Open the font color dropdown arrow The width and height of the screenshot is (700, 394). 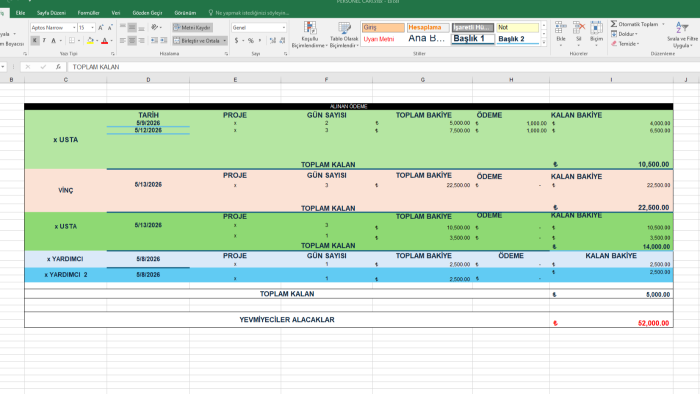coord(111,41)
